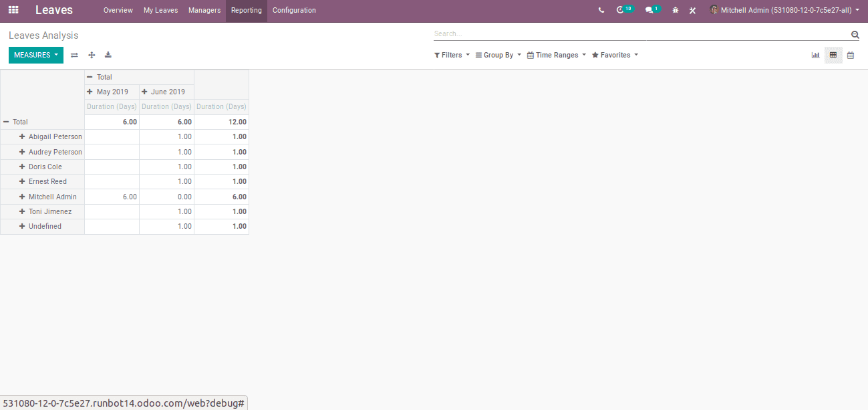Open the My Leaves menu
This screenshot has width=868, height=410.
tap(160, 11)
